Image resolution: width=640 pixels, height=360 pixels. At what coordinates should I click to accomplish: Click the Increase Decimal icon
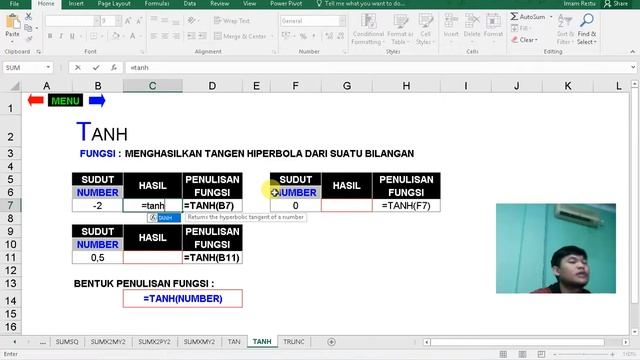tap(329, 36)
